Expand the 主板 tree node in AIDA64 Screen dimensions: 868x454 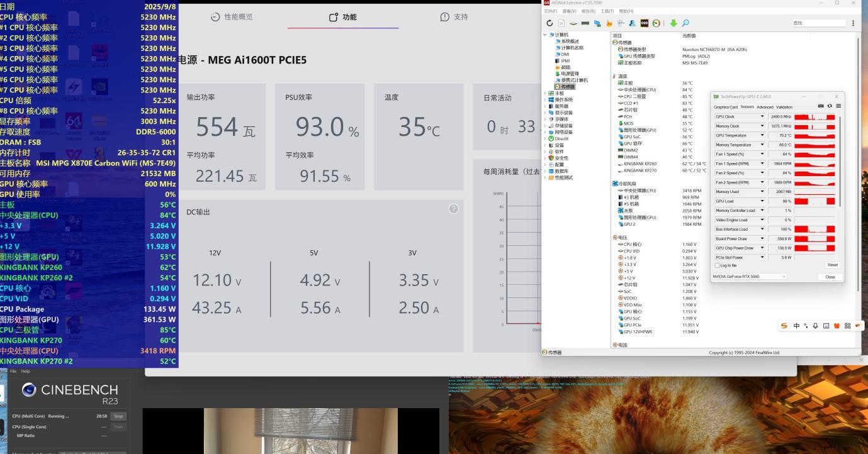coord(545,93)
